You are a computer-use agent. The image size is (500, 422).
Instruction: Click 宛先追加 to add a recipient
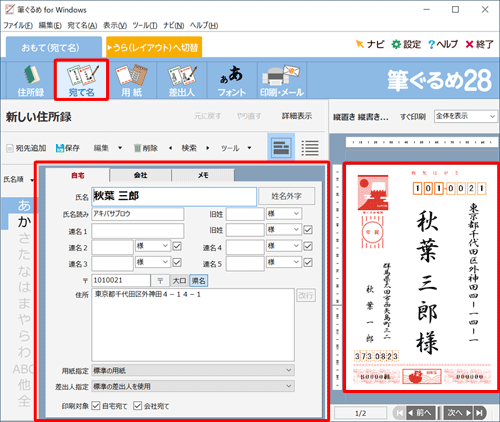26,148
